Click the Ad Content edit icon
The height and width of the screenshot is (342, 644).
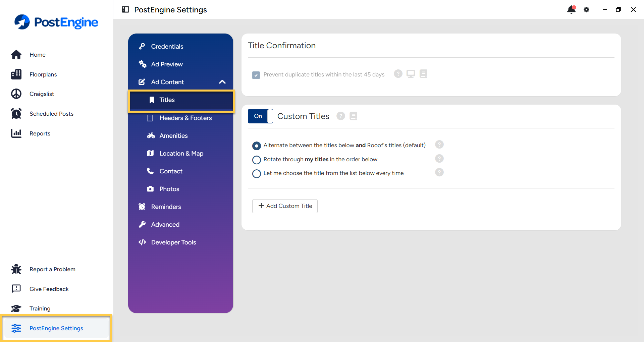(142, 82)
